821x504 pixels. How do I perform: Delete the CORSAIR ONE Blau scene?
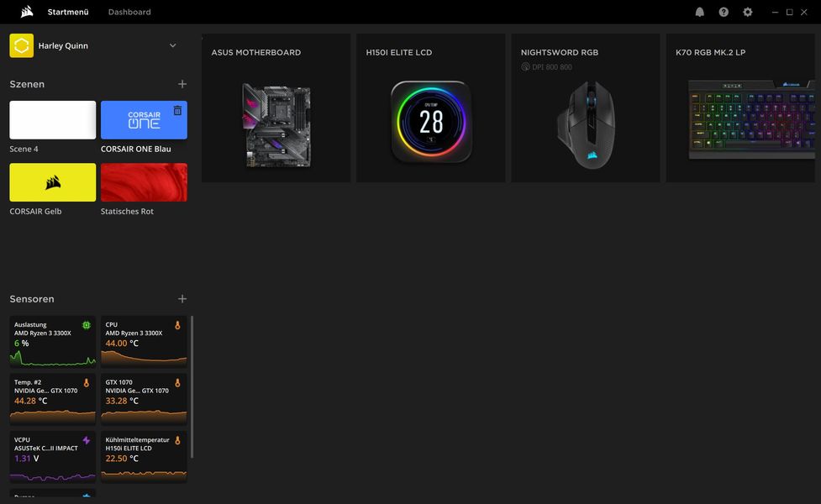pyautogui.click(x=177, y=110)
